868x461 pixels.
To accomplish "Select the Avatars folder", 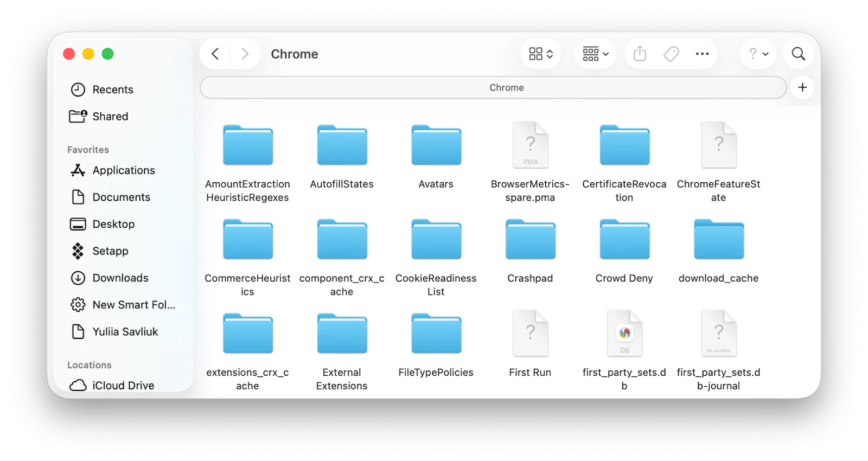I will (x=436, y=146).
